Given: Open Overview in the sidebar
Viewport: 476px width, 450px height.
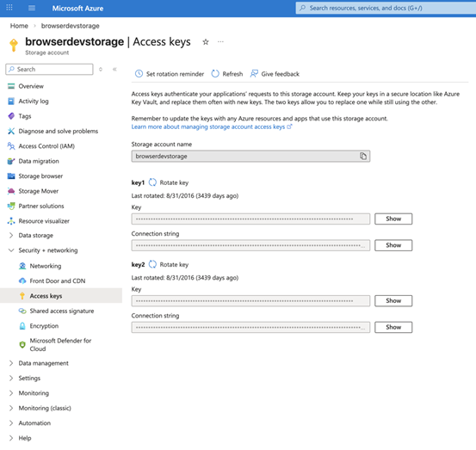Looking at the screenshot, I should pyautogui.click(x=31, y=86).
